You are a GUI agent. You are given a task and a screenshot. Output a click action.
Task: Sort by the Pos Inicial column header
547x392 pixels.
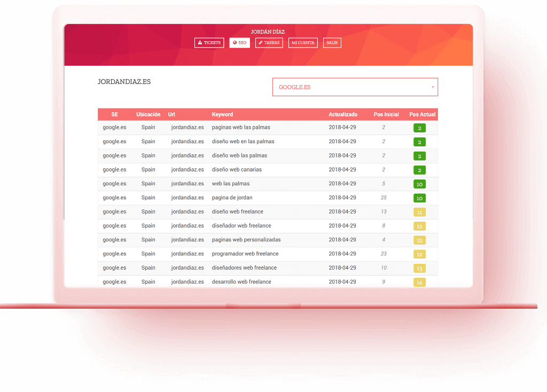386,114
